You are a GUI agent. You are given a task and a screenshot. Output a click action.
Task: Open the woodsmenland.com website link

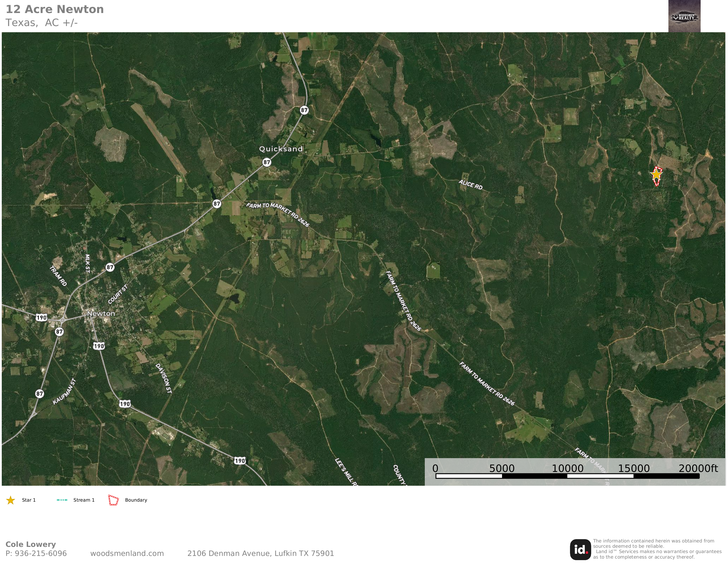coord(127,553)
